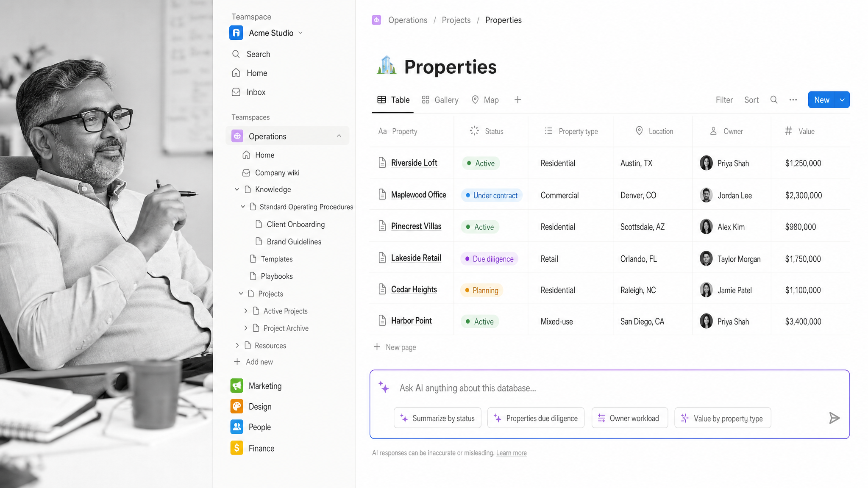The height and width of the screenshot is (488, 868).
Task: Focus the Ask AI input field
Action: (x=468, y=388)
